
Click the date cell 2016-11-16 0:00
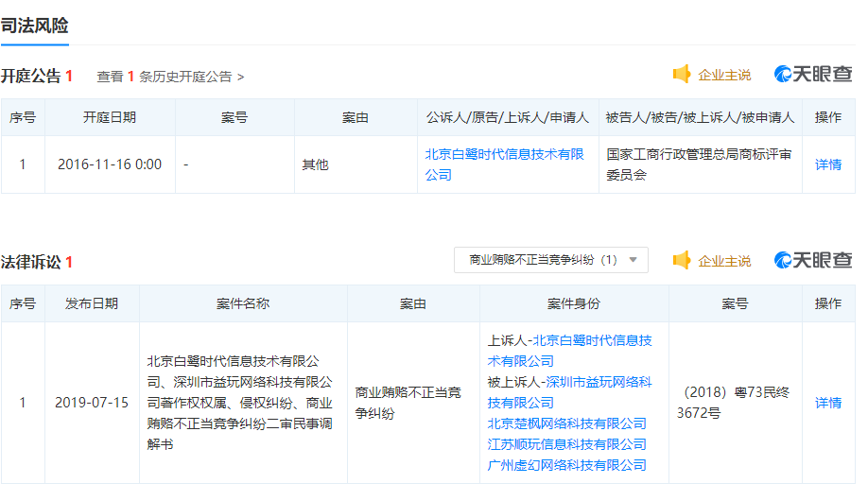[110, 164]
